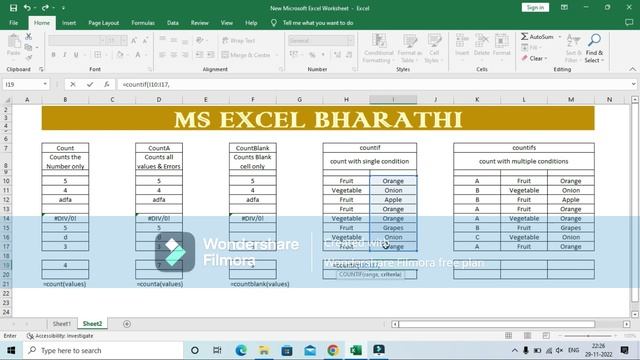This screenshot has height=360, width=640.
Task: Select row 22 header
Action: pos(6,293)
